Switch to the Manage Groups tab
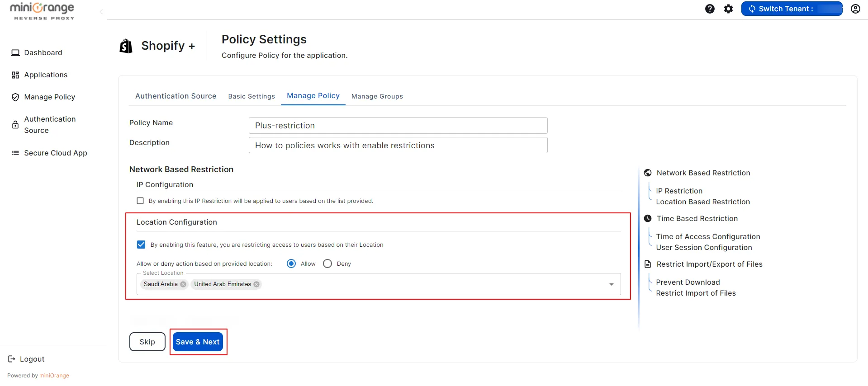This screenshot has height=386, width=868. pos(377,96)
